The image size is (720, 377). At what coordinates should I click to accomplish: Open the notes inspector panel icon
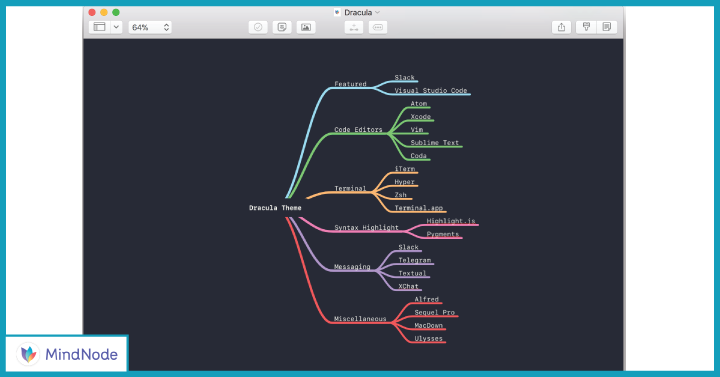click(607, 27)
